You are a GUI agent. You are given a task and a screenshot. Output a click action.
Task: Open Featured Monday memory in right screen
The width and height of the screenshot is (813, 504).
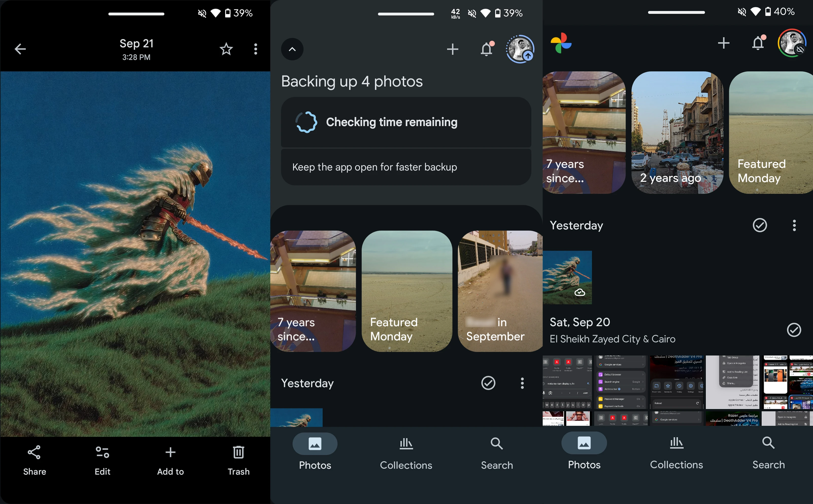[771, 133]
